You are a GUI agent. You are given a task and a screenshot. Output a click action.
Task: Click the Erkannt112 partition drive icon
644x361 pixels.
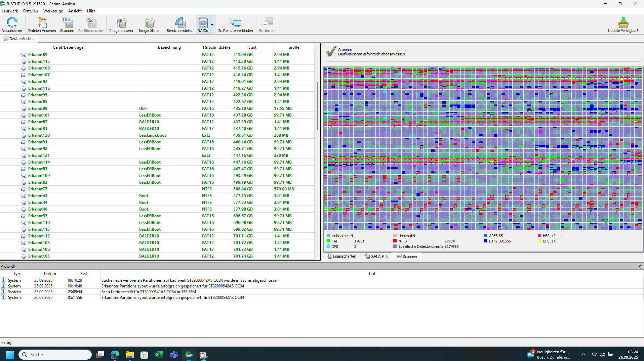pyautogui.click(x=23, y=236)
